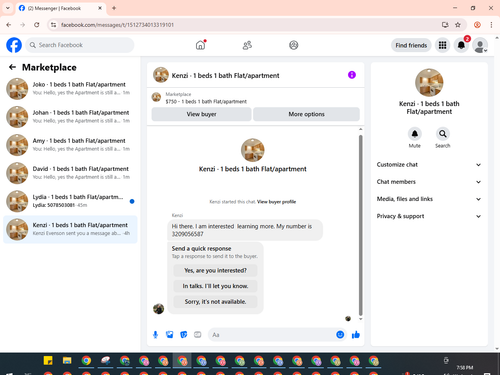Click the Messenger Facebook browser tab
Screen dimensions: 500x375
[60, 8]
